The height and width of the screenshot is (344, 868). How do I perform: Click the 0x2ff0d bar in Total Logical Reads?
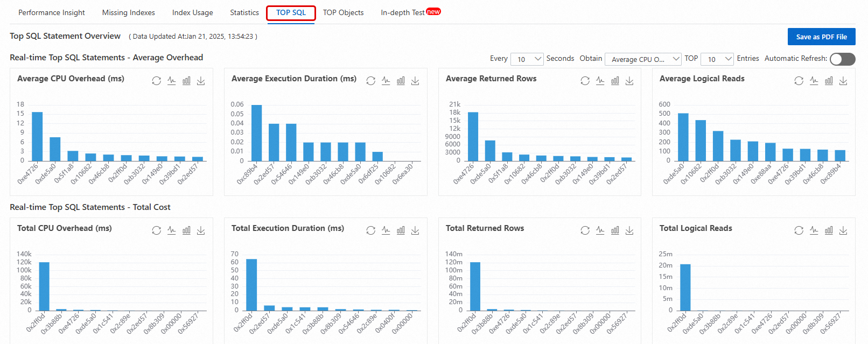click(x=685, y=287)
